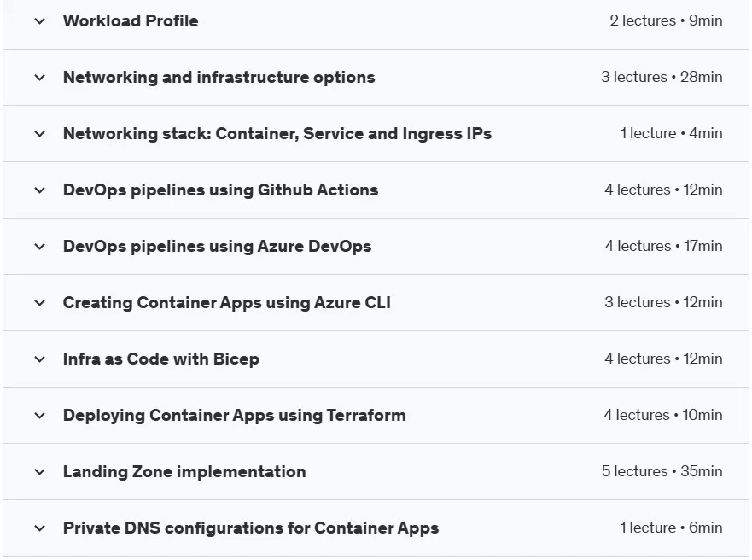Expand chevron for DevOps pipelines using Github Actions

(40, 190)
